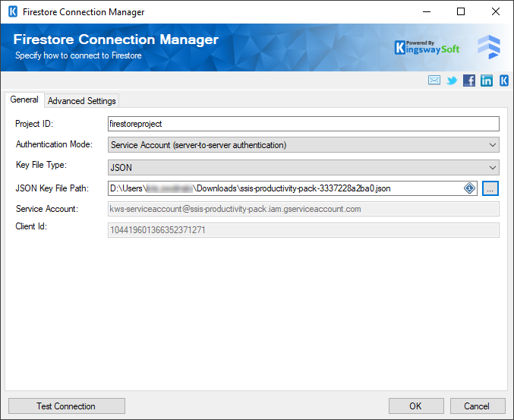
Task: Click the Project ID input field
Action: pyautogui.click(x=304, y=124)
